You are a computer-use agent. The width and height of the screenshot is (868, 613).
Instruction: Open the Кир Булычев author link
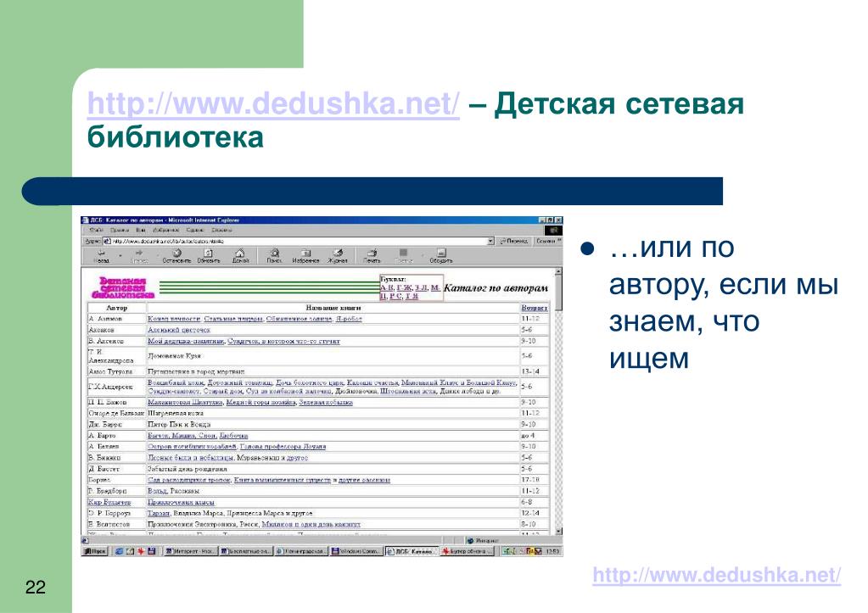coord(109,502)
